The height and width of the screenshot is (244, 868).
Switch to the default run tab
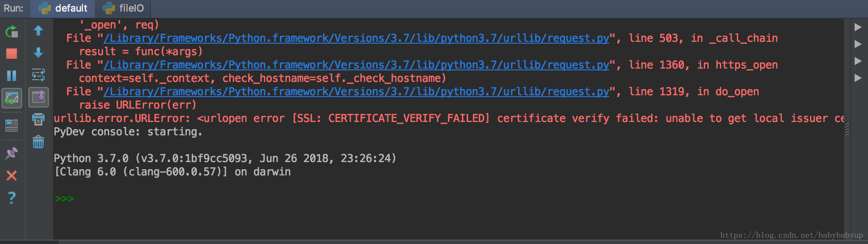point(63,8)
